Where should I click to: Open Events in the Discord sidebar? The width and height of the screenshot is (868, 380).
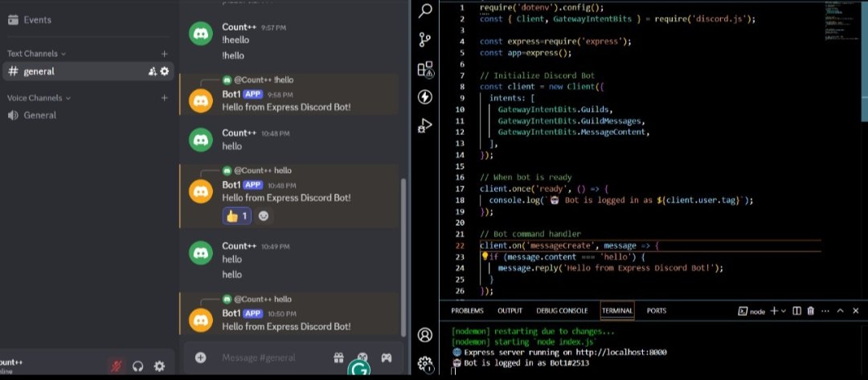click(30, 20)
